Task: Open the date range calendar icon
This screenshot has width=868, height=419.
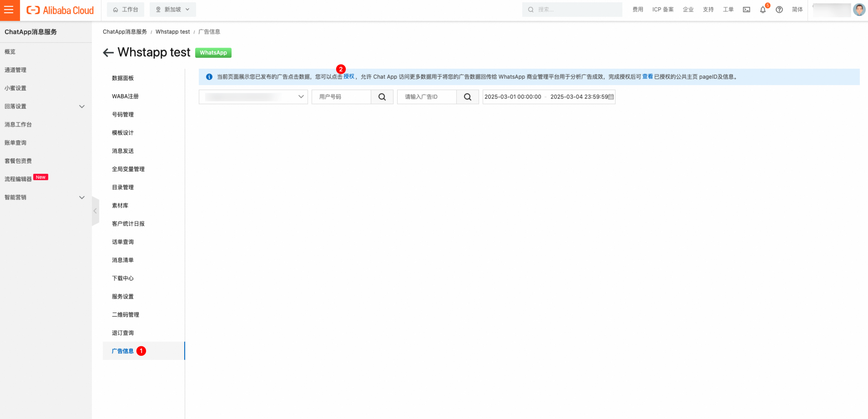Action: tap(611, 97)
